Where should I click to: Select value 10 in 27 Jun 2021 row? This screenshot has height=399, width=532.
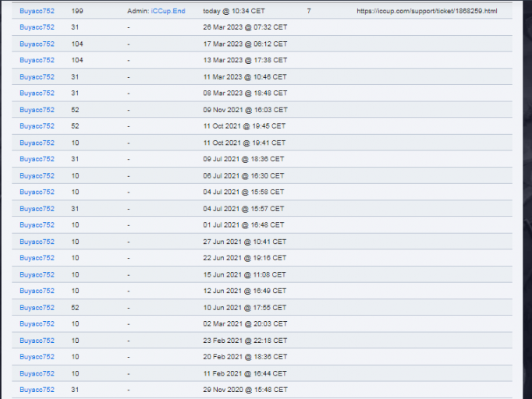click(x=75, y=242)
